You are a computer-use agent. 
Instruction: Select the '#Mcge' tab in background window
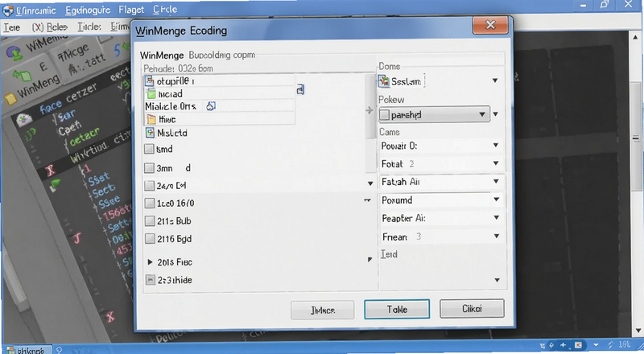click(73, 52)
